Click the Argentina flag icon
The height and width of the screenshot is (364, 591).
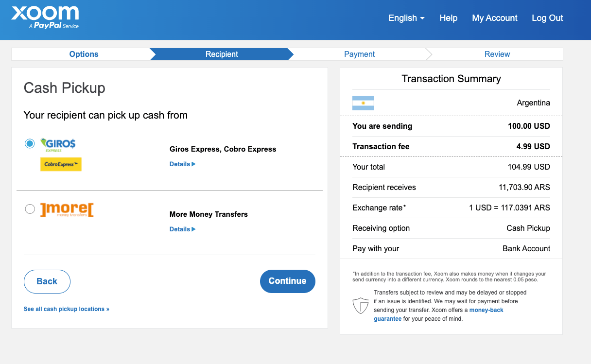(363, 103)
